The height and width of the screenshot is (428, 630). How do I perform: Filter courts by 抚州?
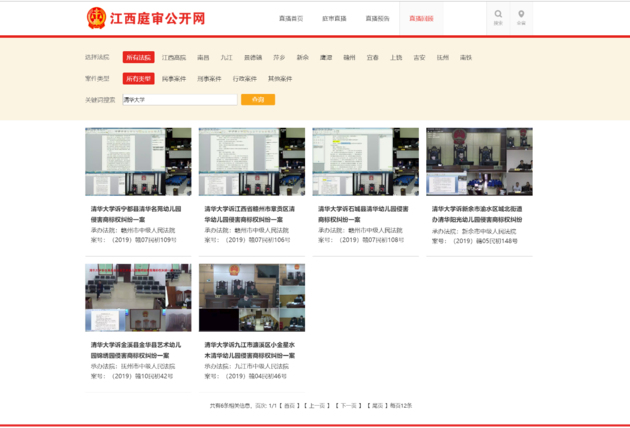(442, 57)
